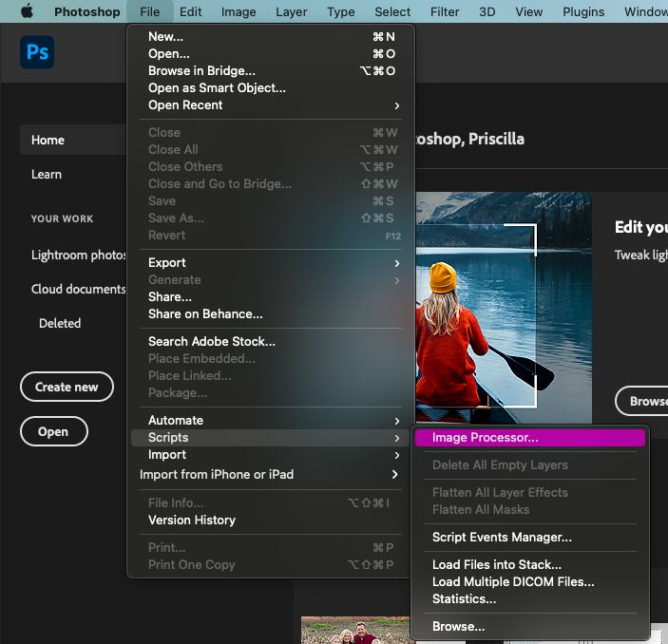Open the 3D menu
Viewport: 668px width, 644px height.
(x=487, y=12)
